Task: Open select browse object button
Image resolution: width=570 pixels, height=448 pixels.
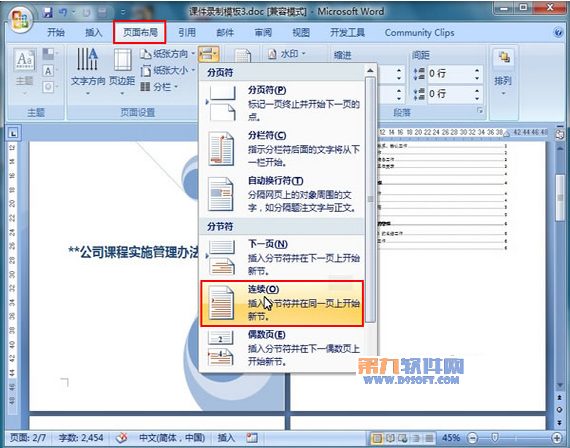Action: pos(560,410)
